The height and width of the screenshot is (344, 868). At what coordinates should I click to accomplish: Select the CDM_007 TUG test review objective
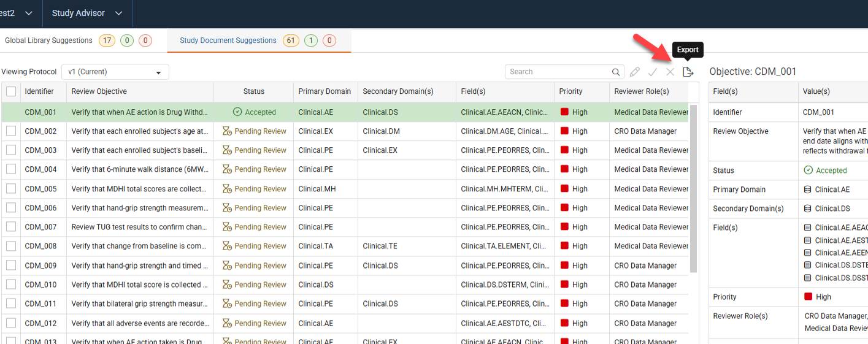click(x=139, y=227)
